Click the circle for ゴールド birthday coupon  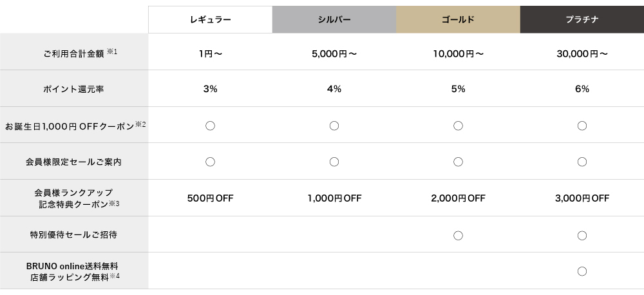coord(458,126)
